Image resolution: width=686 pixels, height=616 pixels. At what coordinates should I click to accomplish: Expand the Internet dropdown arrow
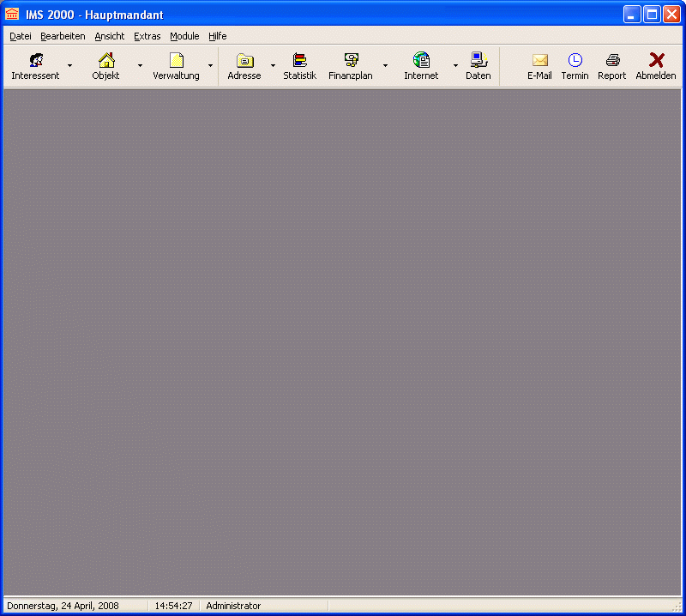[455, 66]
